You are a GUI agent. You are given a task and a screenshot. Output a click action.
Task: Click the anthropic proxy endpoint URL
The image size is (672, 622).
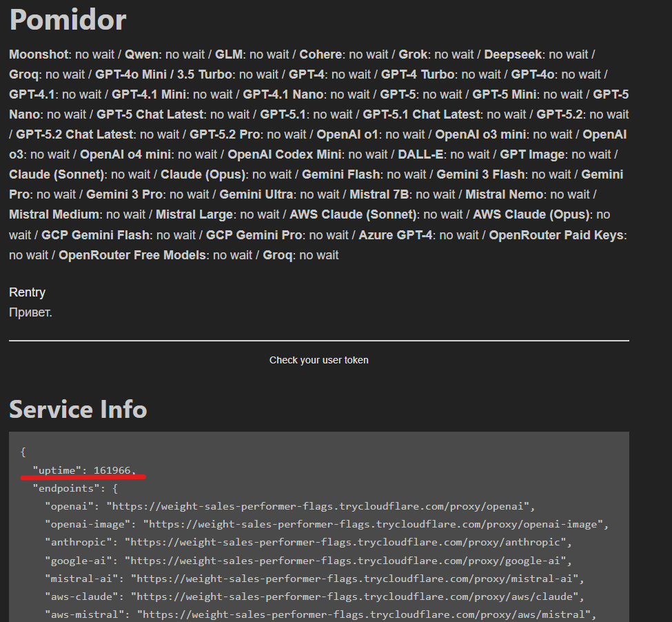point(345,542)
